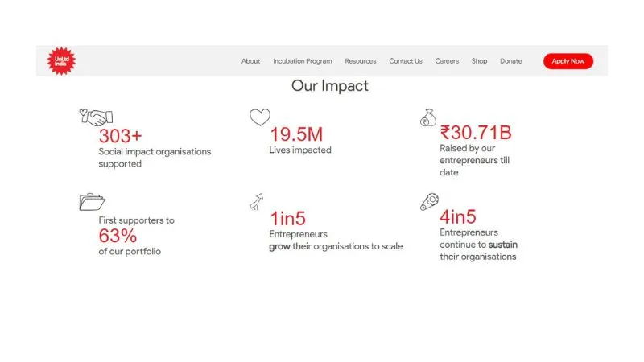Select the Donate link in navigation
644x362 pixels.
[x=511, y=61]
